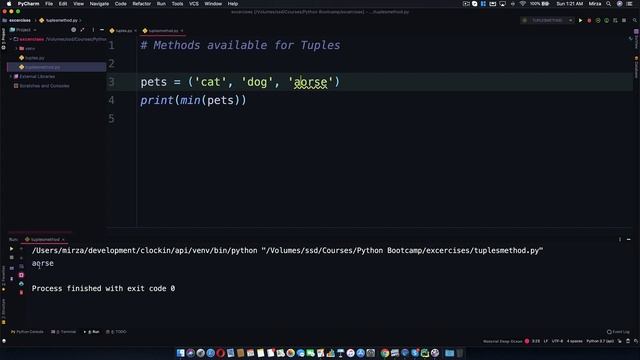Expand the venv folder in the project tree
Screen dimensions: 640x360
[16, 49]
